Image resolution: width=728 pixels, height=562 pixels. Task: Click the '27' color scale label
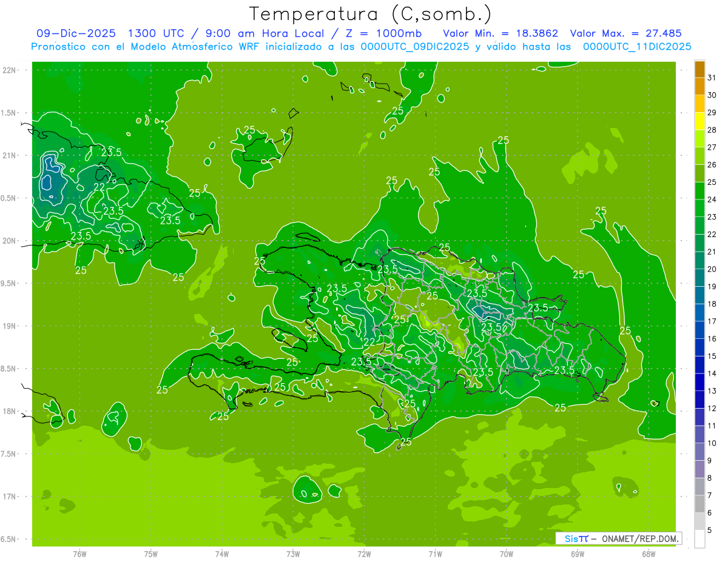click(712, 147)
